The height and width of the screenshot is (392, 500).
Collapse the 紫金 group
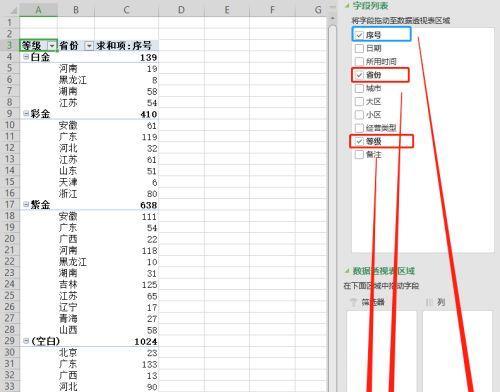point(26,204)
